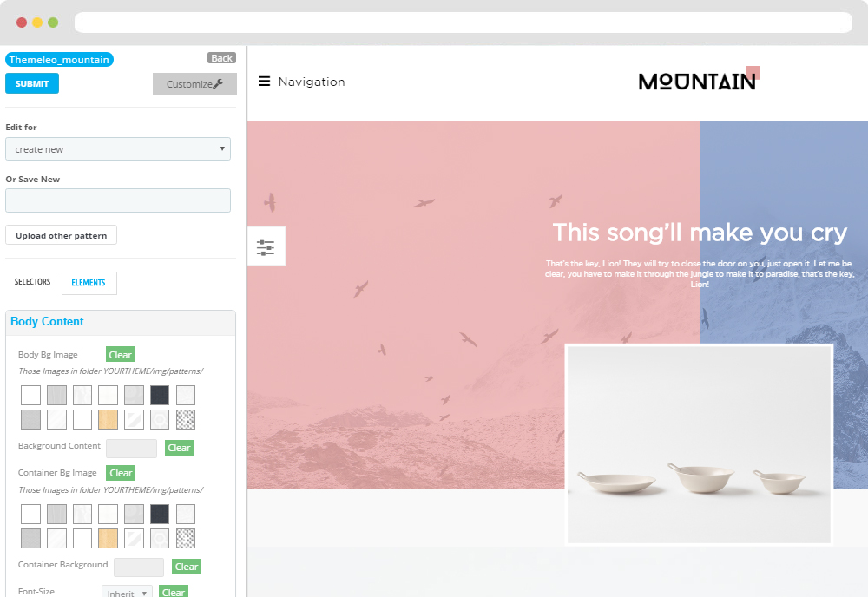The width and height of the screenshot is (868, 597).
Task: Click Upload other pattern button
Action: [61, 235]
